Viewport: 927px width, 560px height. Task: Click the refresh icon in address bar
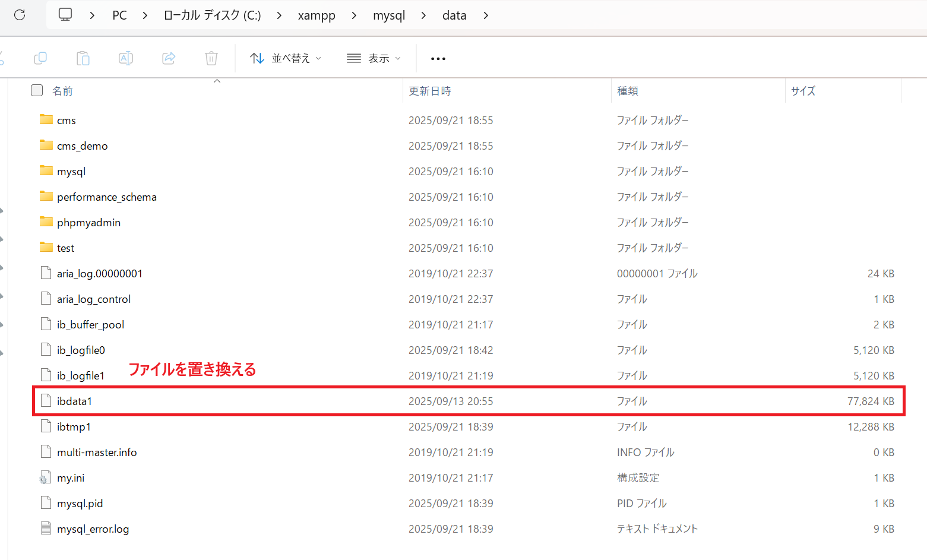20,15
